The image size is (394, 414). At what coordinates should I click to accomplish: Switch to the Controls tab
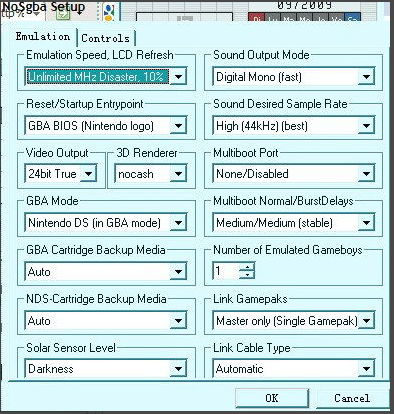coord(105,38)
